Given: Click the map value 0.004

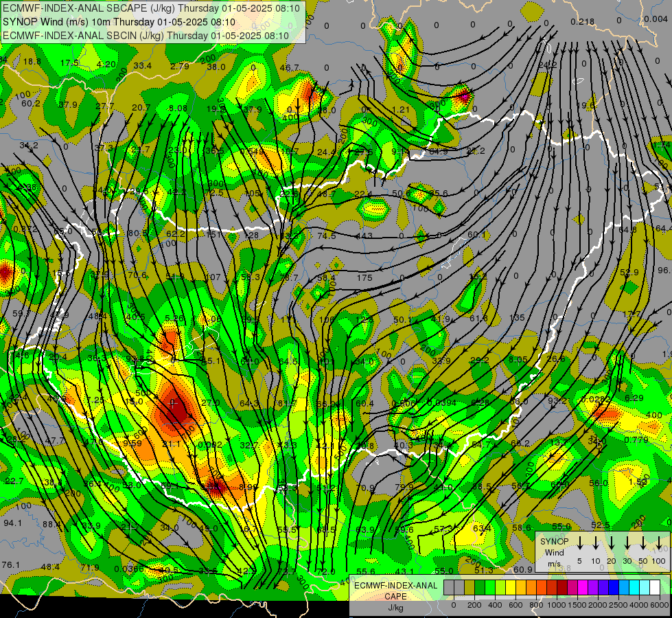Looking at the screenshot, I should tap(656, 19).
